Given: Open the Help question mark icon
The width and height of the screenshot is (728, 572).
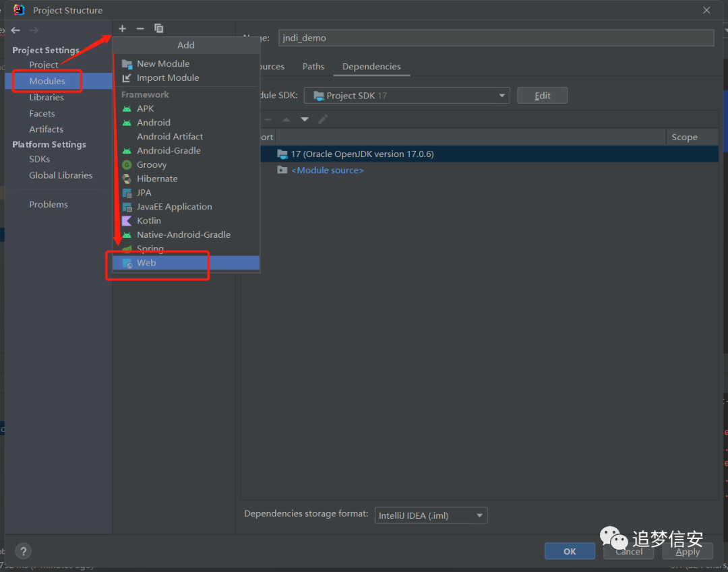Looking at the screenshot, I should (x=23, y=551).
